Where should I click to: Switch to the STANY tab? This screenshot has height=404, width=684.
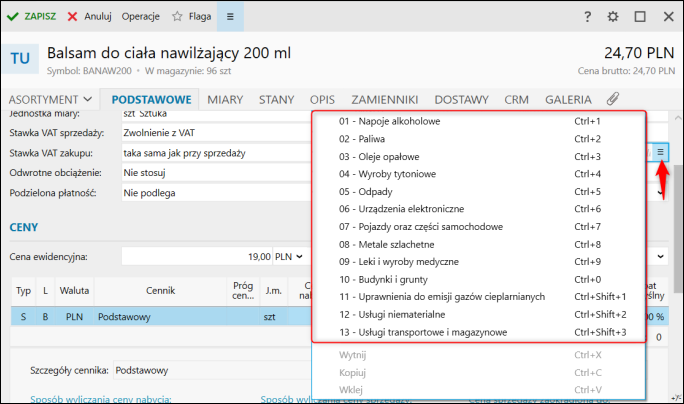click(x=277, y=99)
